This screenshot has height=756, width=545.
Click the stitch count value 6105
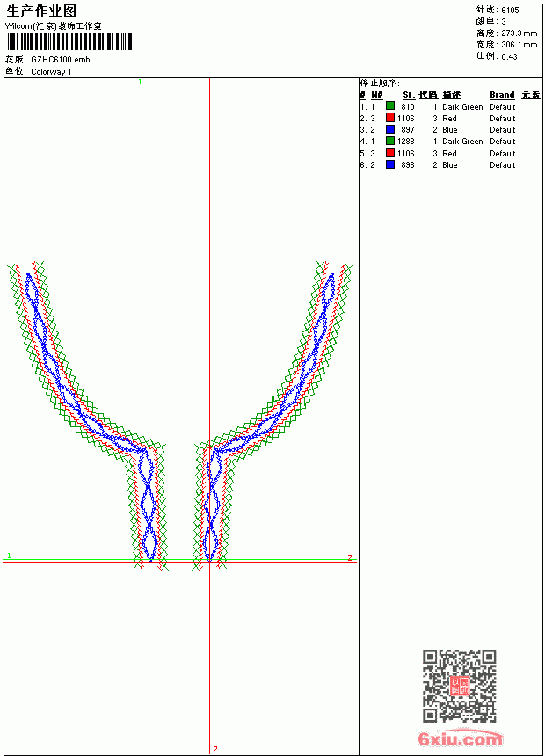click(510, 11)
